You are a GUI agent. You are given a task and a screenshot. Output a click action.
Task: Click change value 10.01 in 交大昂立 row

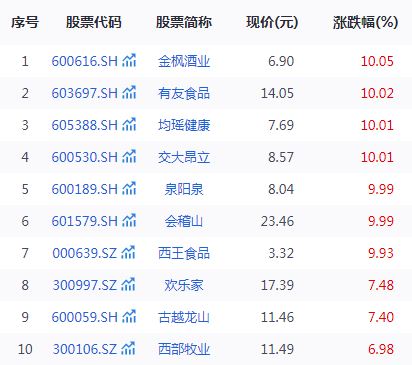377,157
